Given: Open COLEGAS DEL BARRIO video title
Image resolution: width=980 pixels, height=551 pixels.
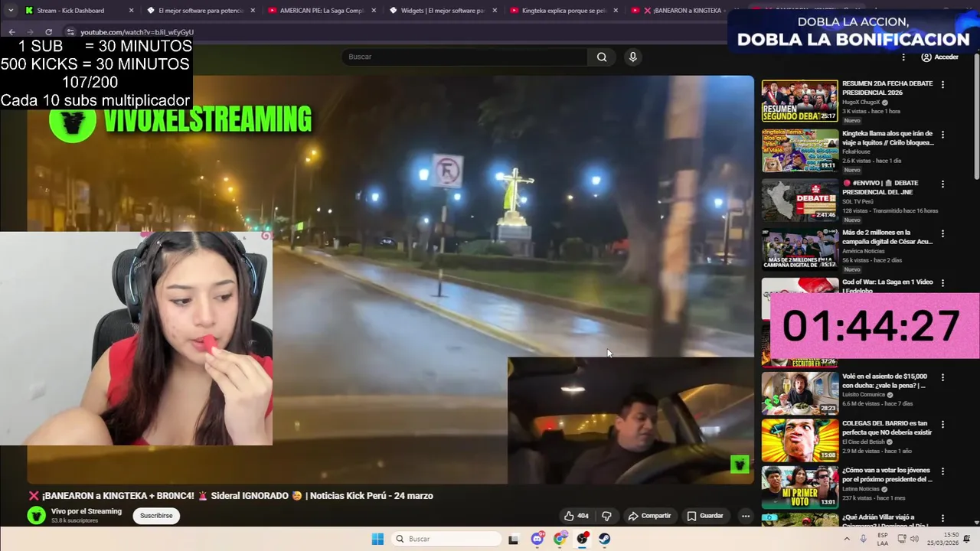Looking at the screenshot, I should [887, 428].
